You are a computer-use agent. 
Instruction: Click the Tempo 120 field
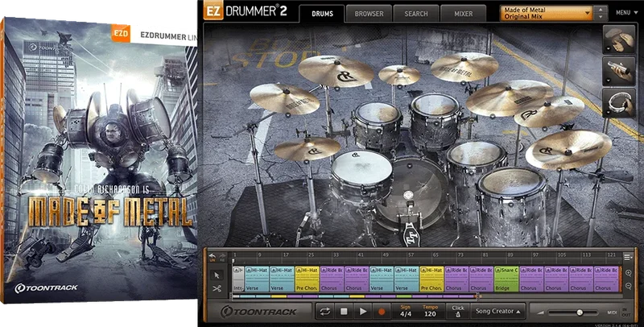[430, 311]
